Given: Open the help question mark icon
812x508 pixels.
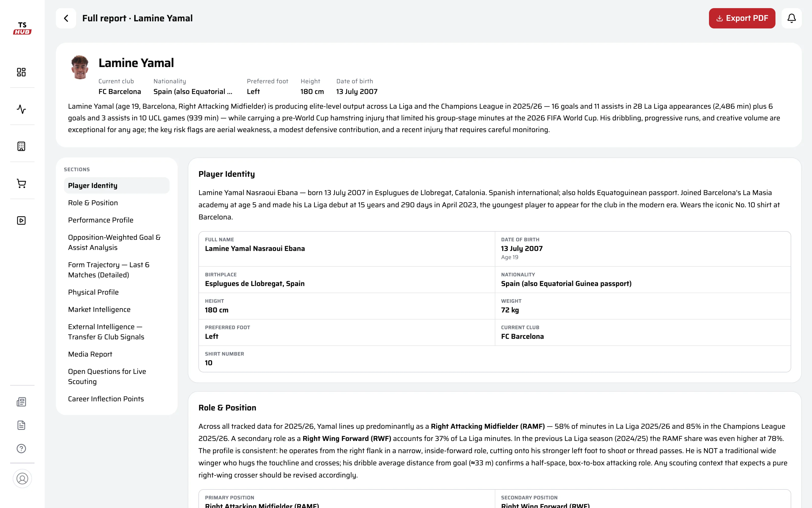Looking at the screenshot, I should click(x=22, y=449).
